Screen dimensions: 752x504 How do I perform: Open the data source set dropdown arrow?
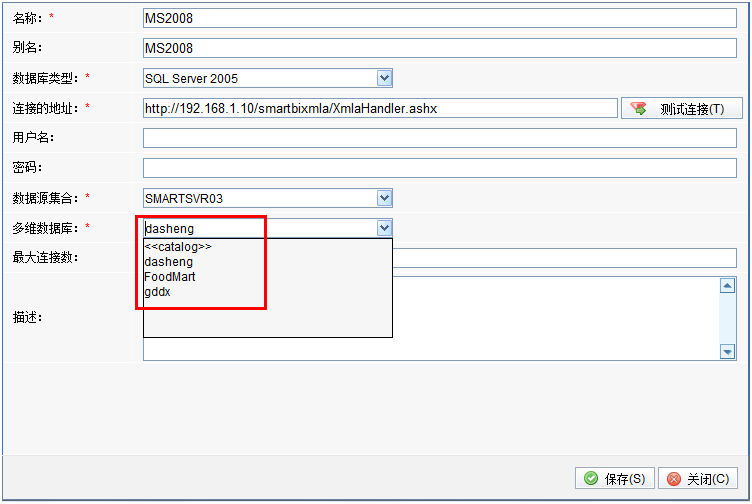coord(384,198)
